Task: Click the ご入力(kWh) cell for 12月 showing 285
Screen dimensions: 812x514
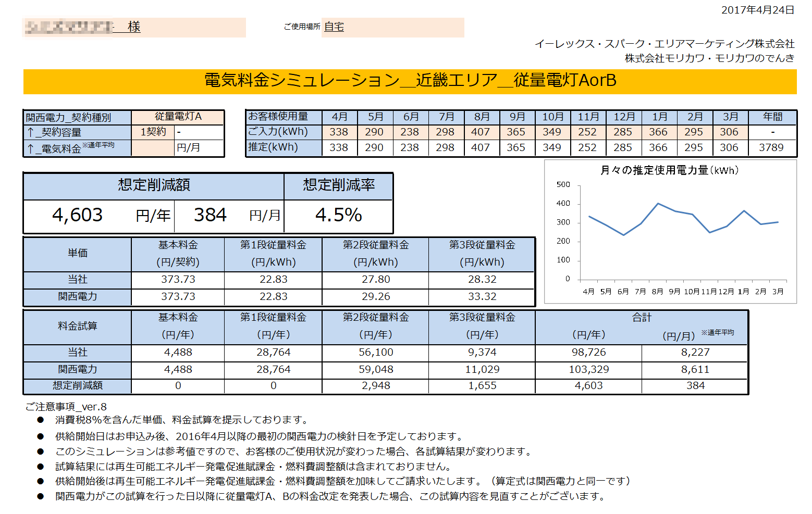Action: click(x=623, y=132)
